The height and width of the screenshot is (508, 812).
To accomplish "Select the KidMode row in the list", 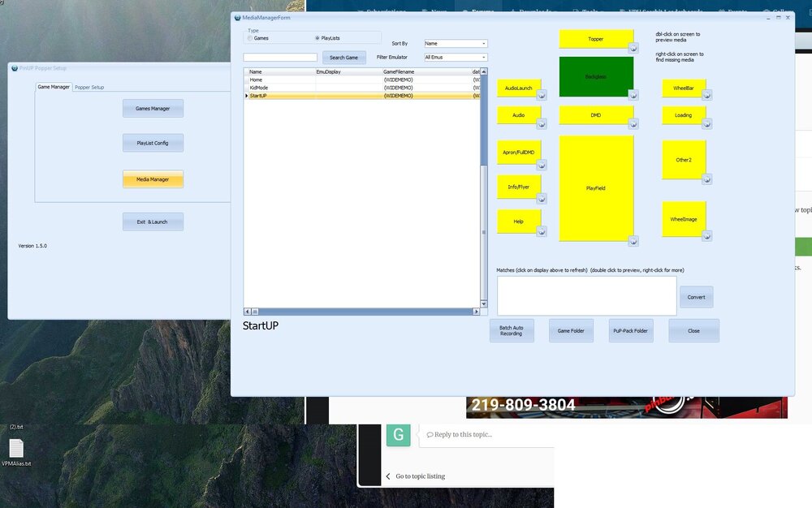I will pyautogui.click(x=362, y=88).
